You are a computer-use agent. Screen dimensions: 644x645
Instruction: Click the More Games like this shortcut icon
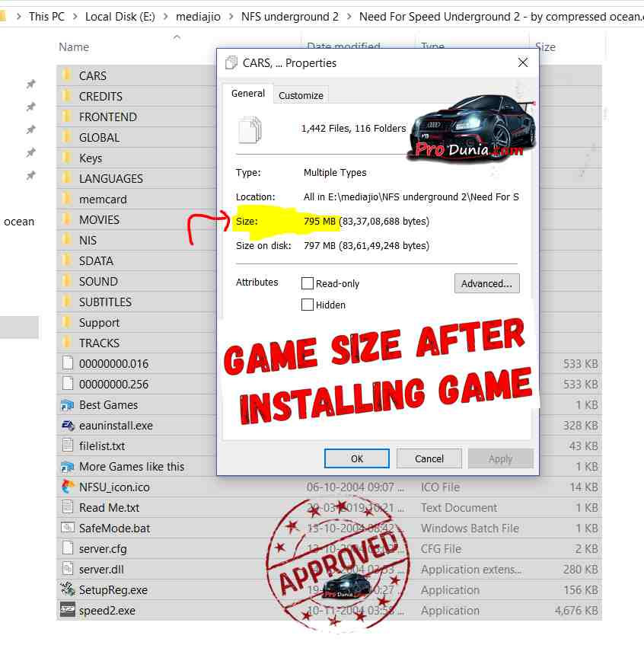click(x=68, y=467)
